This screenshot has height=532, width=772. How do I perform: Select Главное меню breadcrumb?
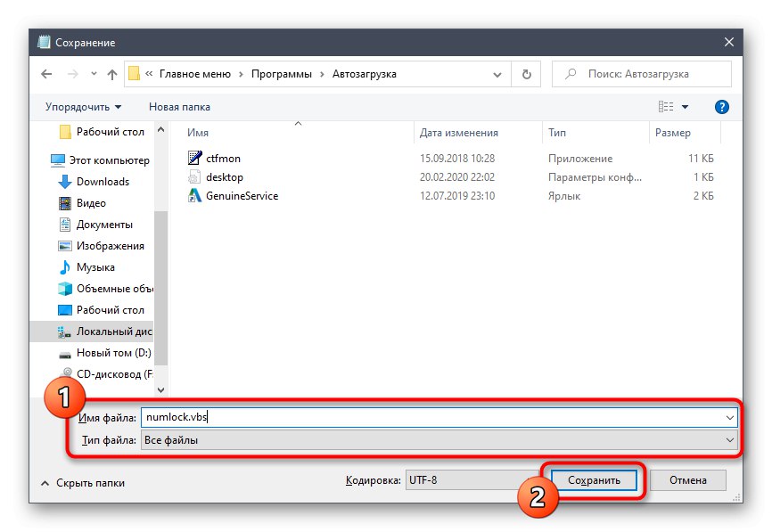[195, 74]
